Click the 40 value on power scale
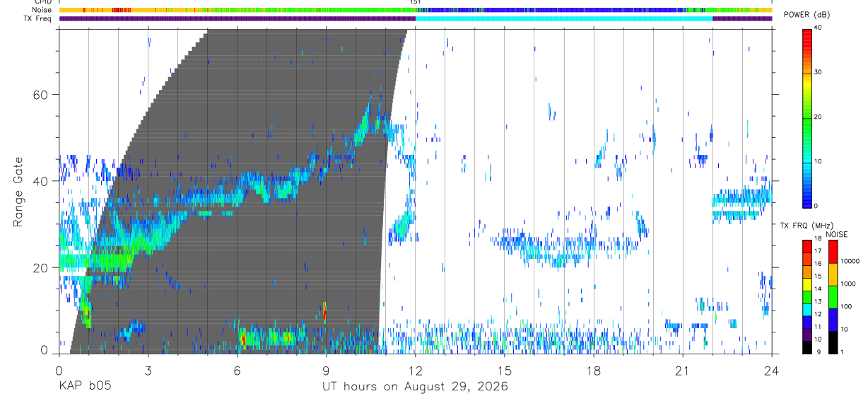The image size is (868, 401). 819,28
